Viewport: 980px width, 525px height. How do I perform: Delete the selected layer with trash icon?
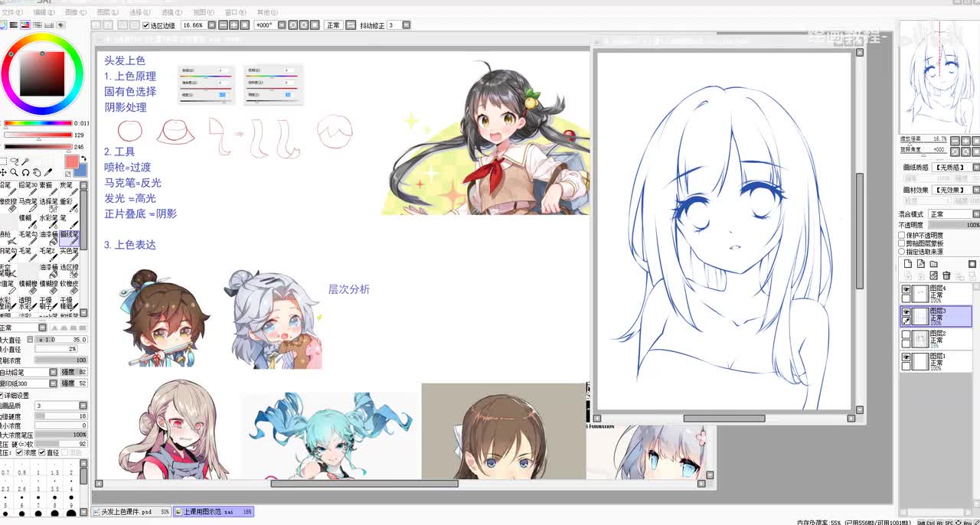(x=946, y=276)
